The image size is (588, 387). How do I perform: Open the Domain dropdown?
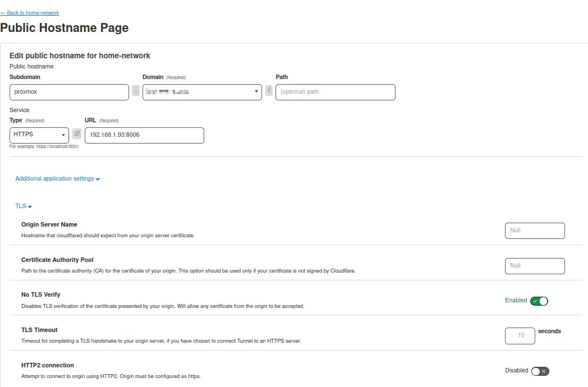(x=202, y=92)
